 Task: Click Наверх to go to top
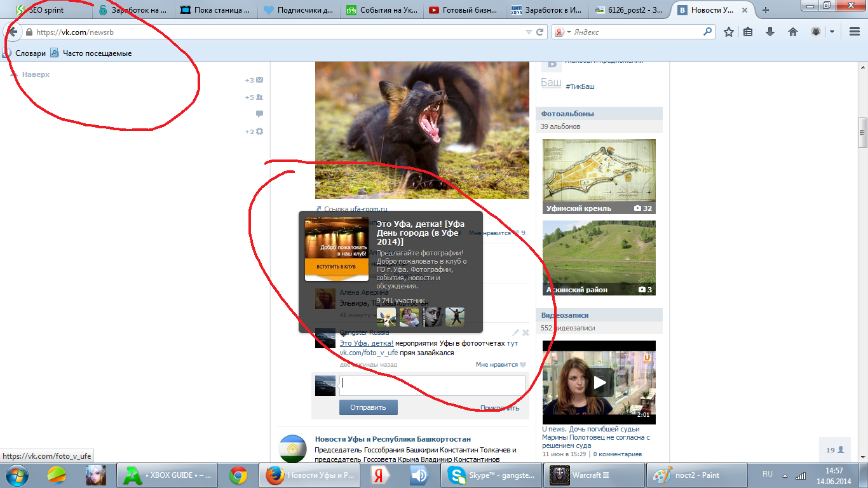pos(30,74)
